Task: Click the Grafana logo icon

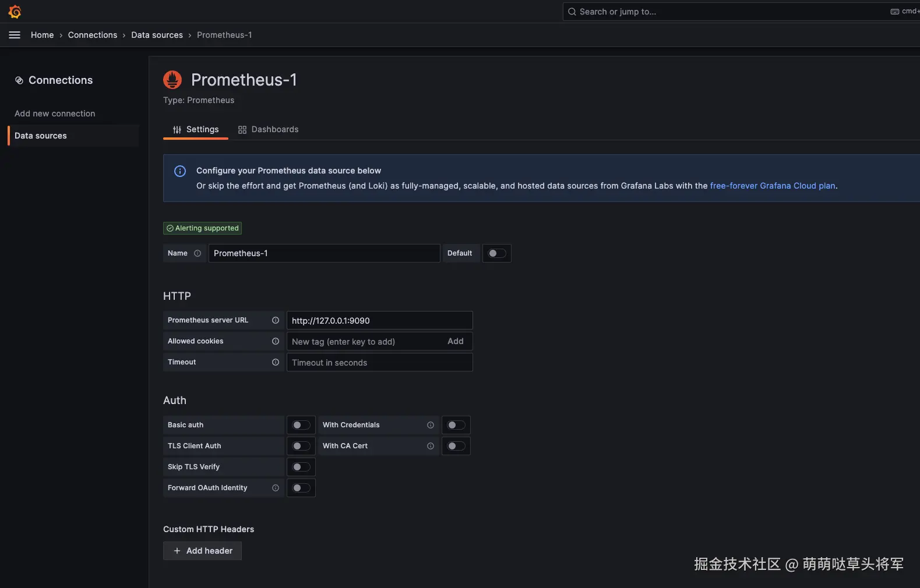Action: pyautogui.click(x=15, y=12)
